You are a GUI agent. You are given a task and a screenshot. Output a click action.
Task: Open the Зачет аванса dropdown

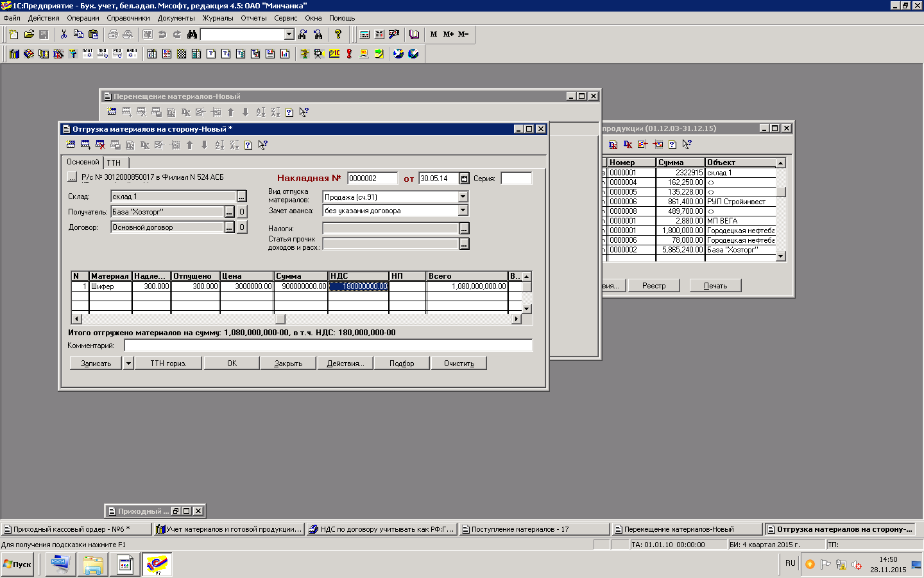463,211
